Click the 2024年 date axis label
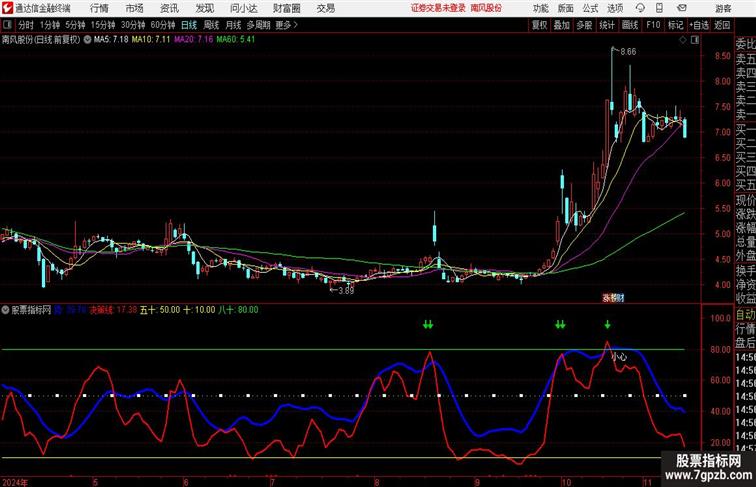 (x=15, y=482)
